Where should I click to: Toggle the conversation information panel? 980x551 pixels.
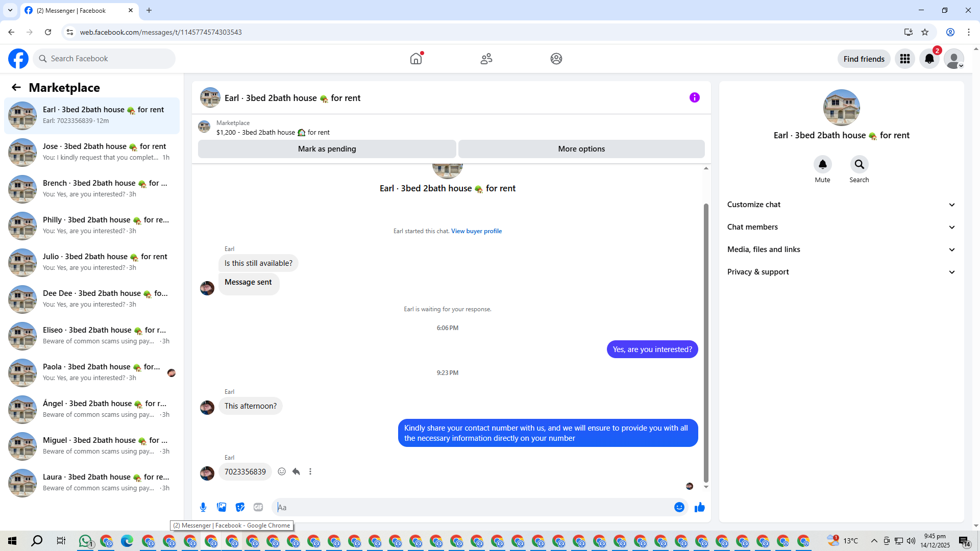pos(694,97)
